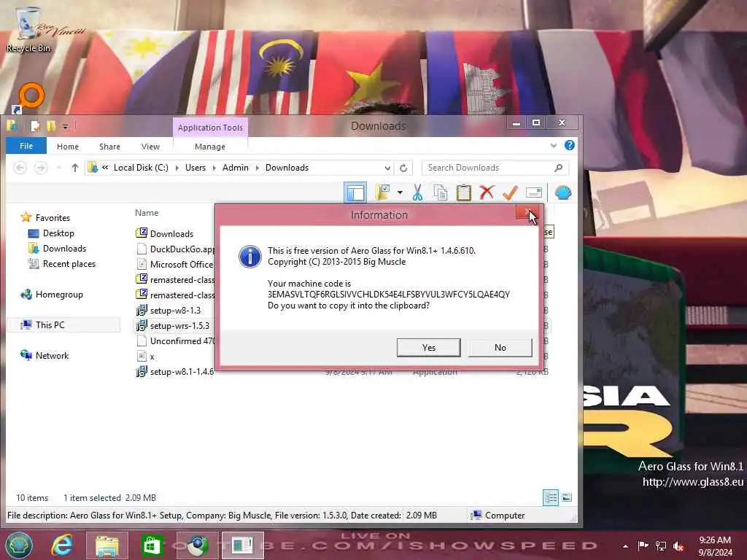Click the muted volume tray icon
The height and width of the screenshot is (560, 747).
click(678, 546)
